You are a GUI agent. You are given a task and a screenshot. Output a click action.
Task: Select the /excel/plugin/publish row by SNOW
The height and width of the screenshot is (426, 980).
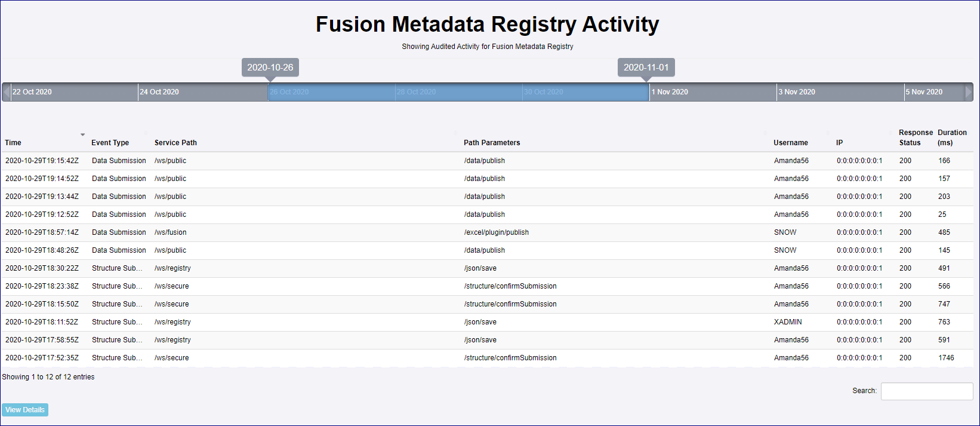point(497,232)
